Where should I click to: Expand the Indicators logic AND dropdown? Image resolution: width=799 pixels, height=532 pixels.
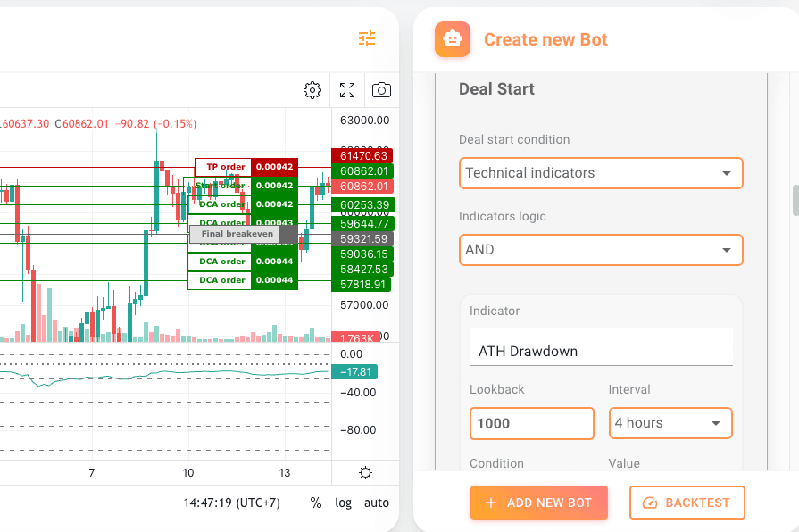(601, 250)
